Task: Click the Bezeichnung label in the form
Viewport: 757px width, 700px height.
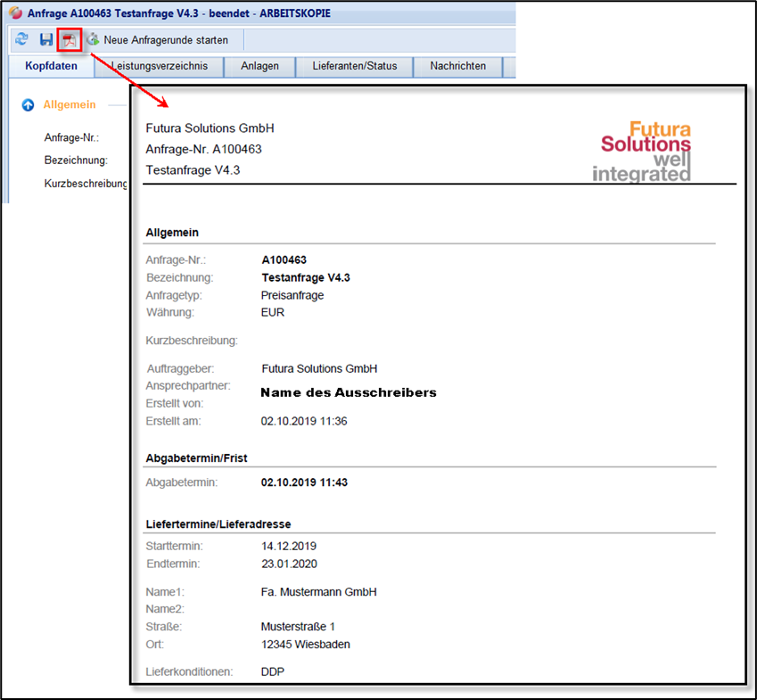Action: click(x=76, y=161)
